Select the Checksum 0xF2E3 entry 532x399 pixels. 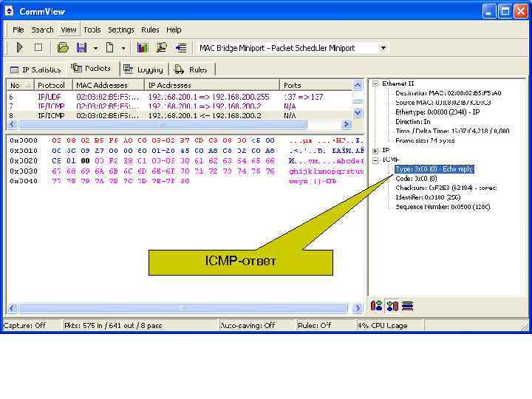[446, 188]
